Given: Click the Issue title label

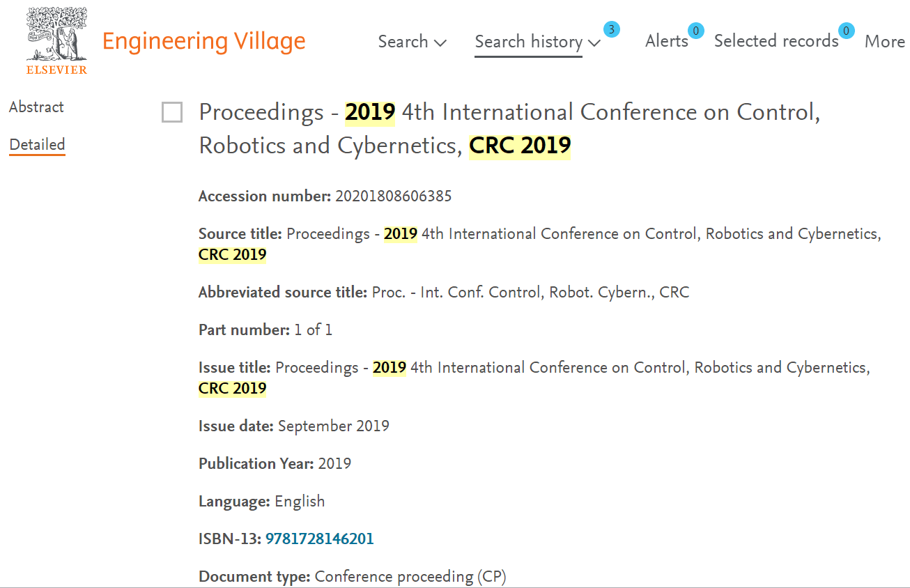Looking at the screenshot, I should pos(235,368).
